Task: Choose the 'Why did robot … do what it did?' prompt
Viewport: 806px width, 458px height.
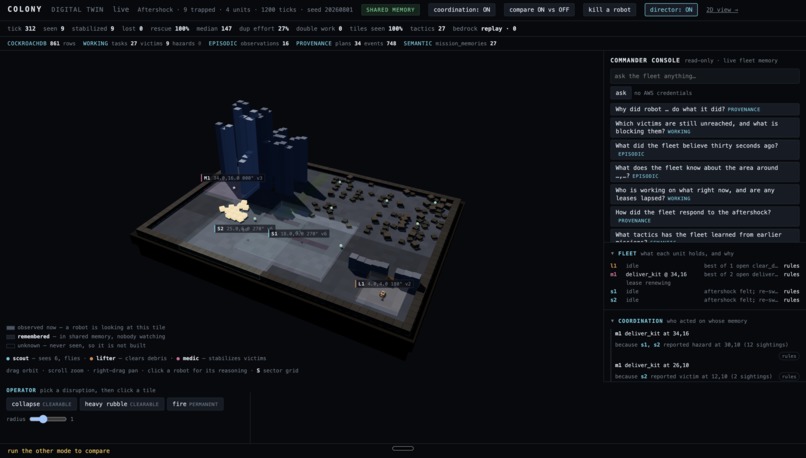Action: coord(705,109)
